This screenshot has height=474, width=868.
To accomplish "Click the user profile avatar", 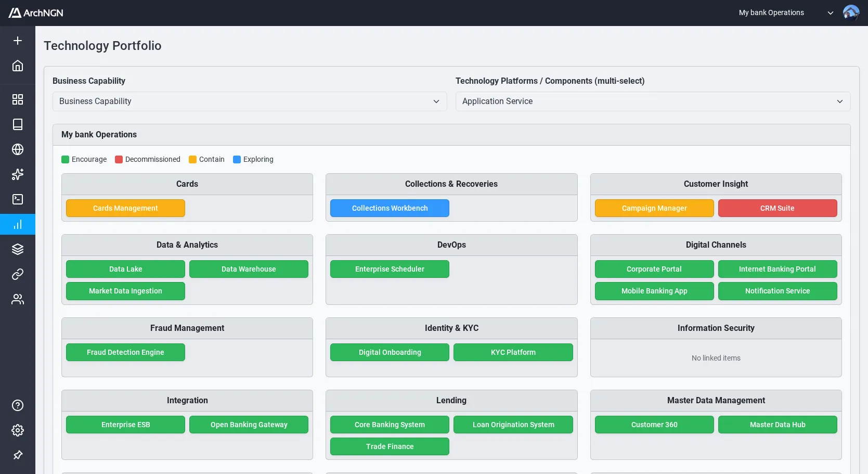I will tap(851, 13).
